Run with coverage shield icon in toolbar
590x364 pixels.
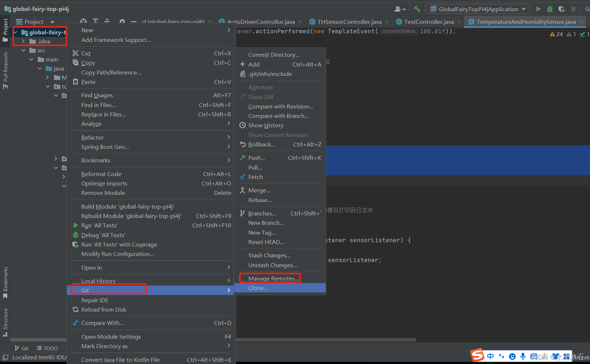tap(561, 9)
